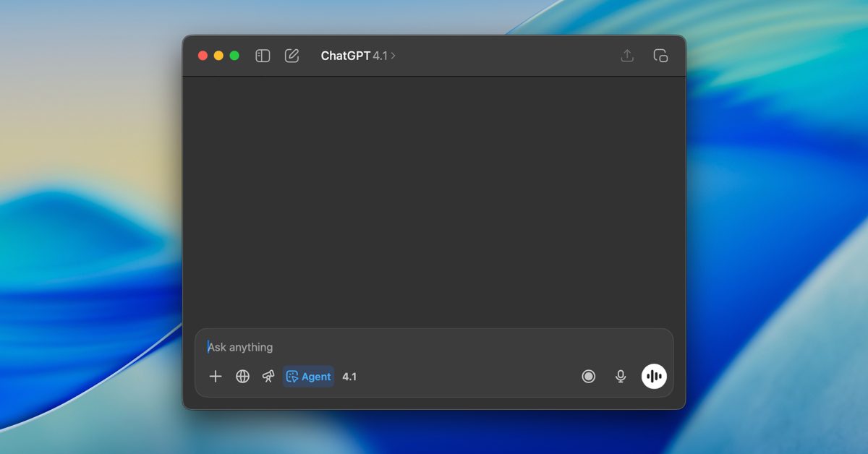
Task: Toggle the sidebar panel icon
Action: [x=263, y=56]
